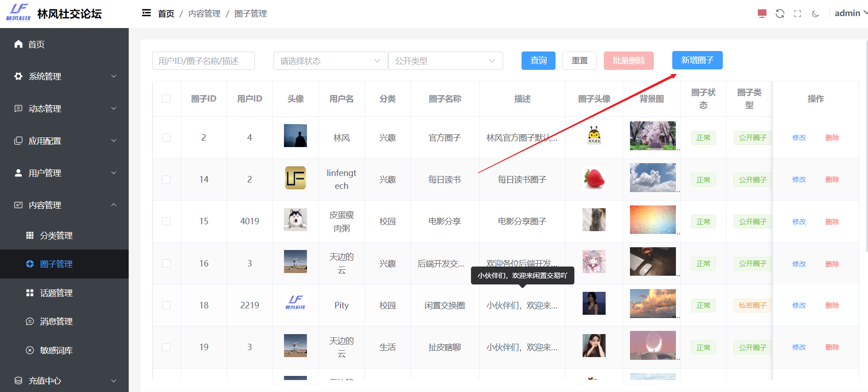The width and height of the screenshot is (868, 392).
Task: Click the red screen icon in header
Action: tap(762, 13)
